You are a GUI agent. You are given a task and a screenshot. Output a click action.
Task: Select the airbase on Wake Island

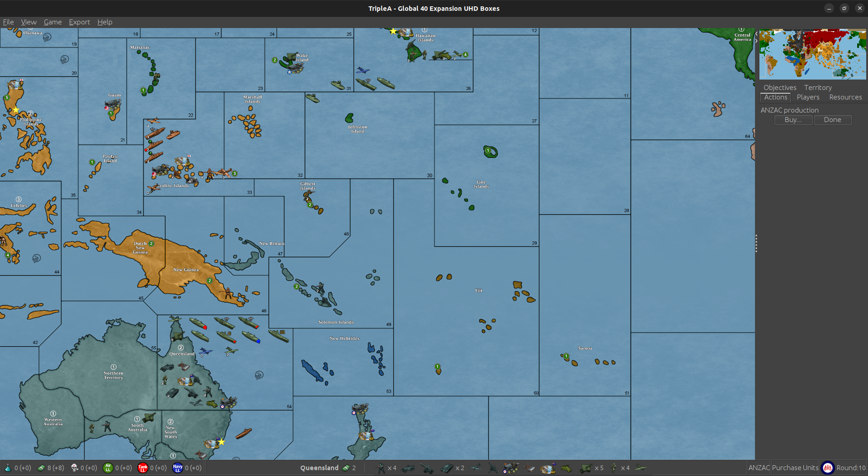pos(295,68)
